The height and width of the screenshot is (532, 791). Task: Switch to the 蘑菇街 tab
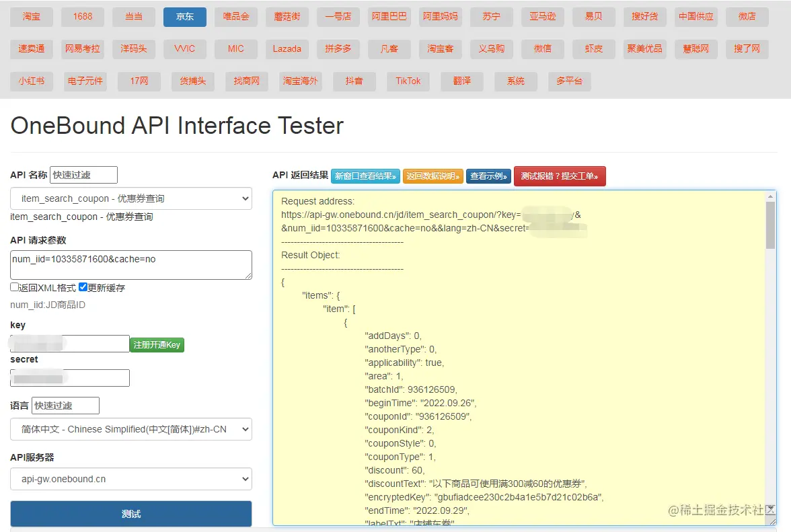point(287,17)
